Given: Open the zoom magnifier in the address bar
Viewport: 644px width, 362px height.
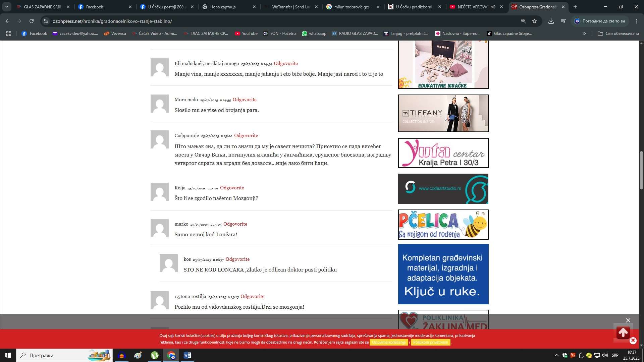Looking at the screenshot, I should 523,21.
